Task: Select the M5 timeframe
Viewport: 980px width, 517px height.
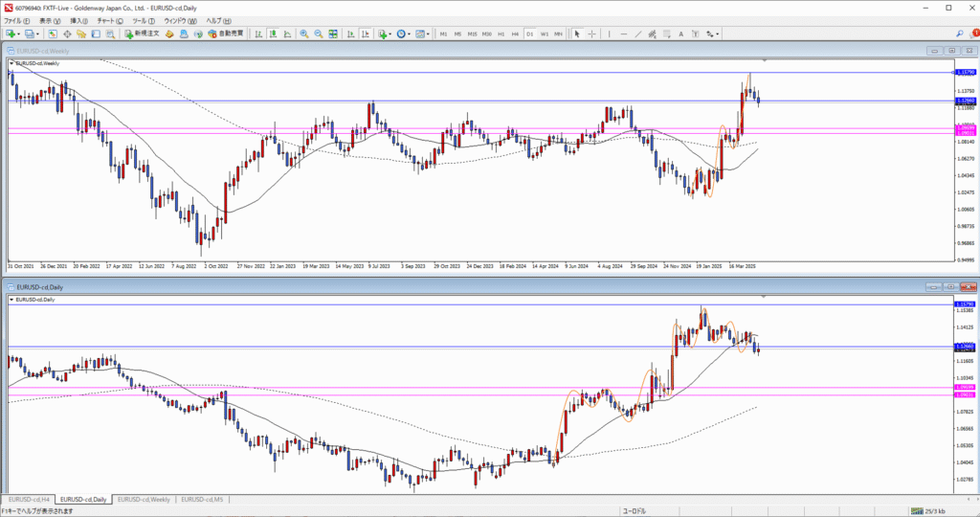Action: tap(457, 34)
